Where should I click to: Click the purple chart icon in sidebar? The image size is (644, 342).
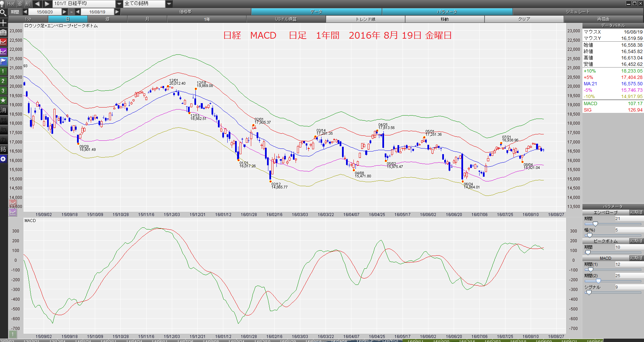(3, 52)
